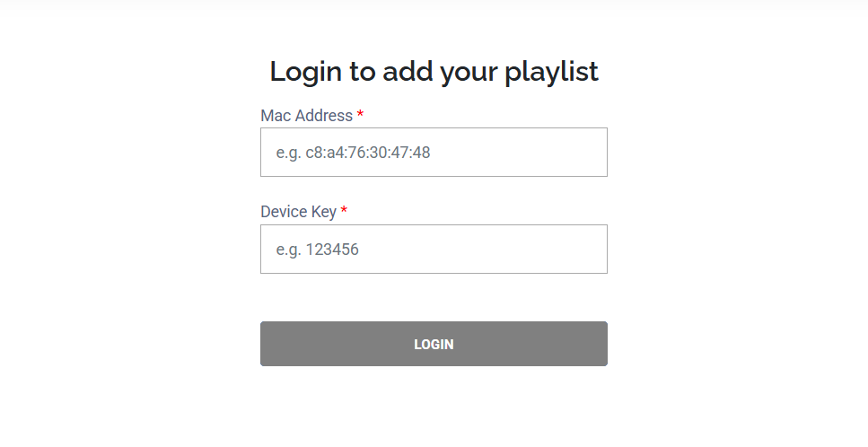
Task: Click the white LOGIN text on the button
Action: (434, 345)
